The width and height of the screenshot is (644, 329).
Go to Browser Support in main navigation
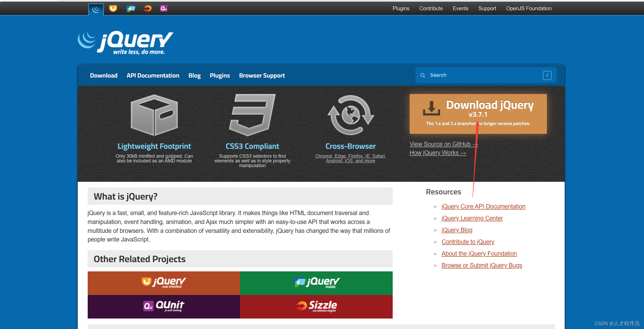point(262,75)
